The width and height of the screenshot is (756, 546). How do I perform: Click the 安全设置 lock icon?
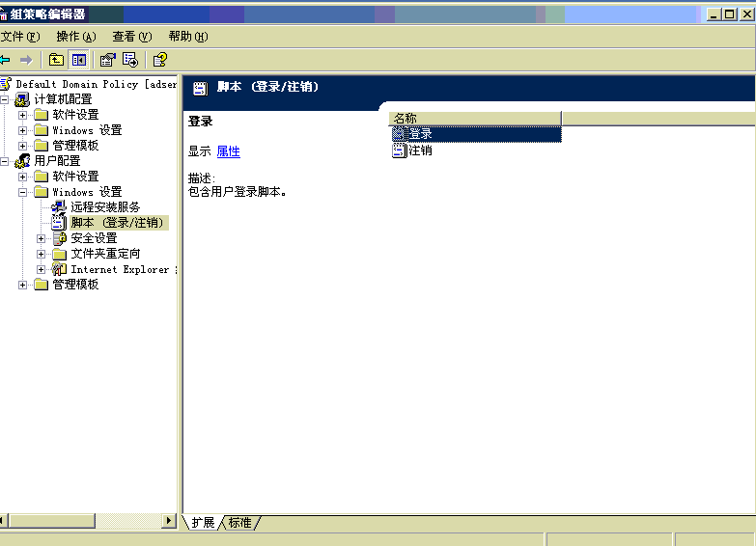[59, 238]
